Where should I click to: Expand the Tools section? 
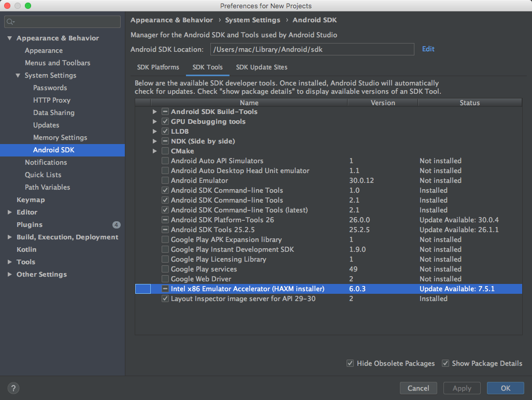(x=9, y=262)
